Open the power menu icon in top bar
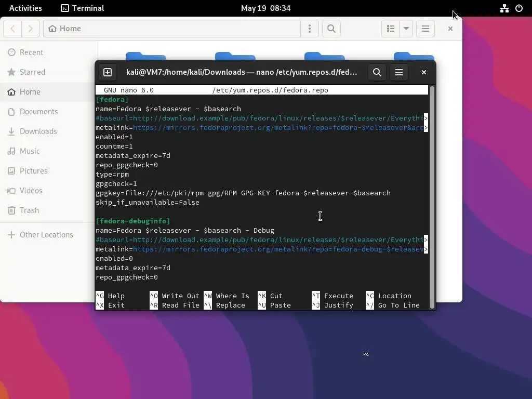This screenshot has height=399, width=532. coord(519,8)
